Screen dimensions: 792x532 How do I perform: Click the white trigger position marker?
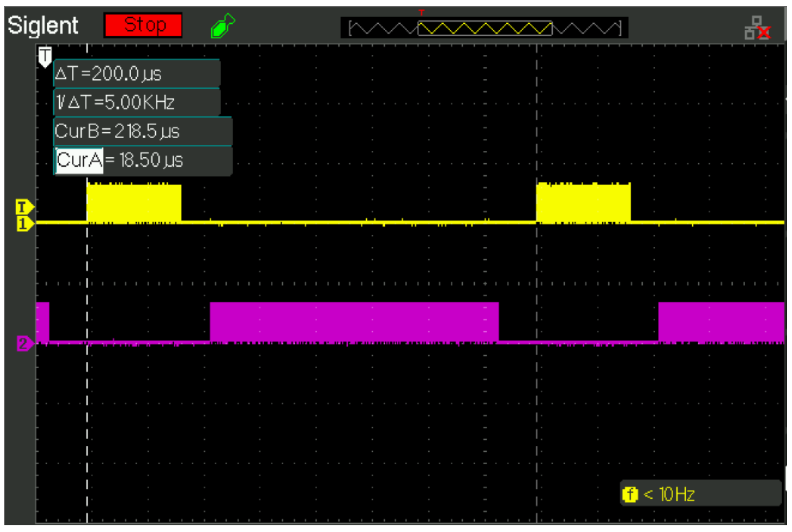click(x=45, y=57)
